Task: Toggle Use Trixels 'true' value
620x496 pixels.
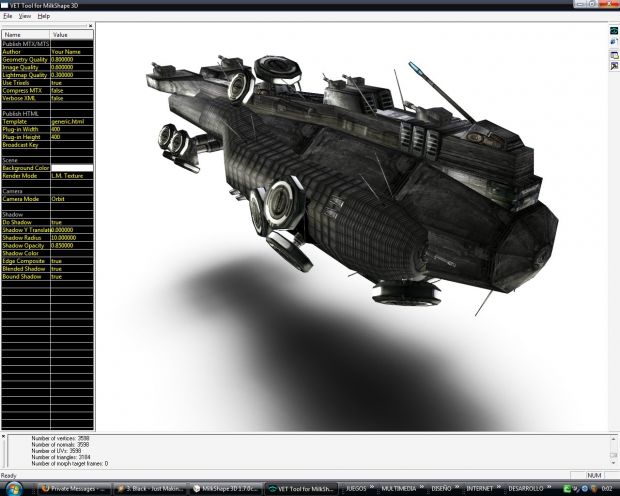Action: point(72,83)
